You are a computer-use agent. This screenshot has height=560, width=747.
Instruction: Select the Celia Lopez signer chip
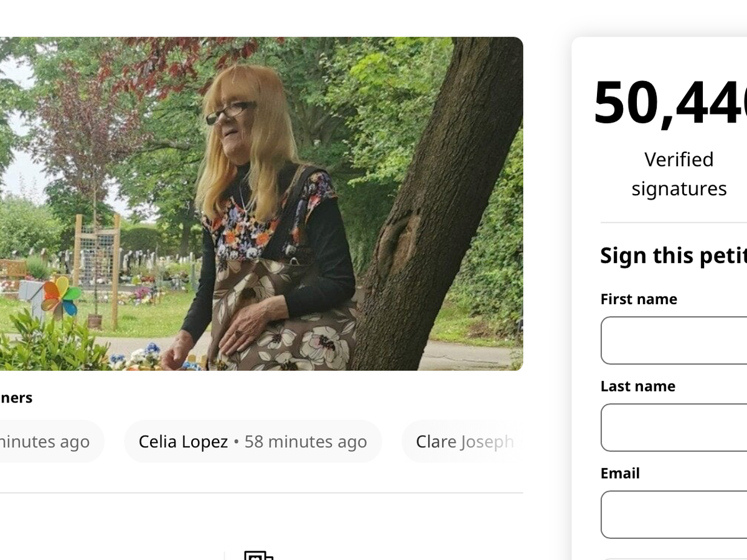[252, 442]
